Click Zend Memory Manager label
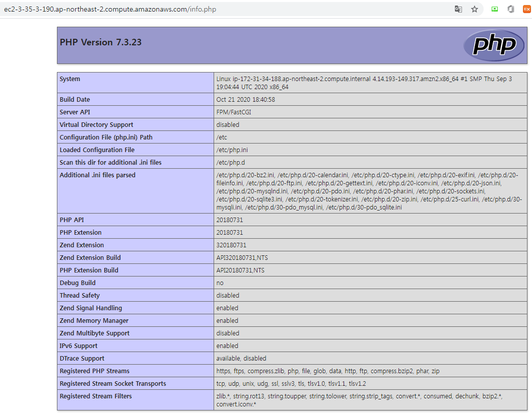 click(x=94, y=320)
